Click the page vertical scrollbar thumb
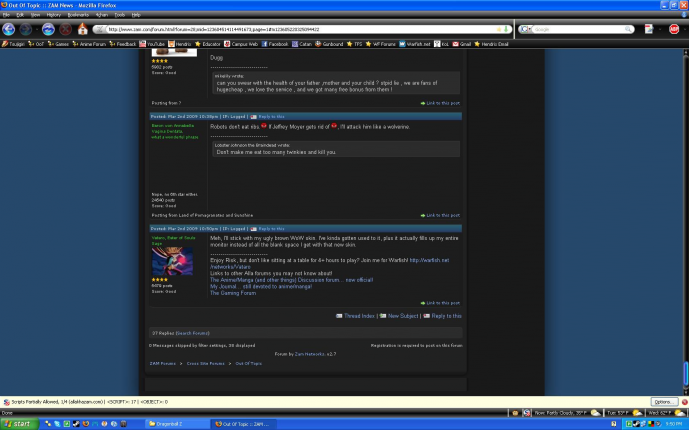 [x=685, y=374]
